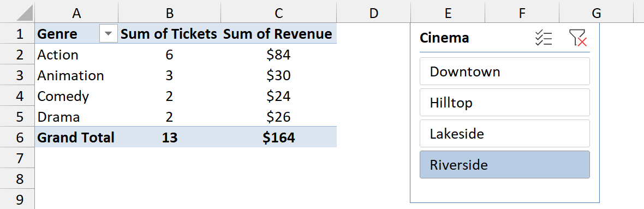Click Grand Total revenue $164
Viewport: 644px width, 209px height.
pos(279,138)
